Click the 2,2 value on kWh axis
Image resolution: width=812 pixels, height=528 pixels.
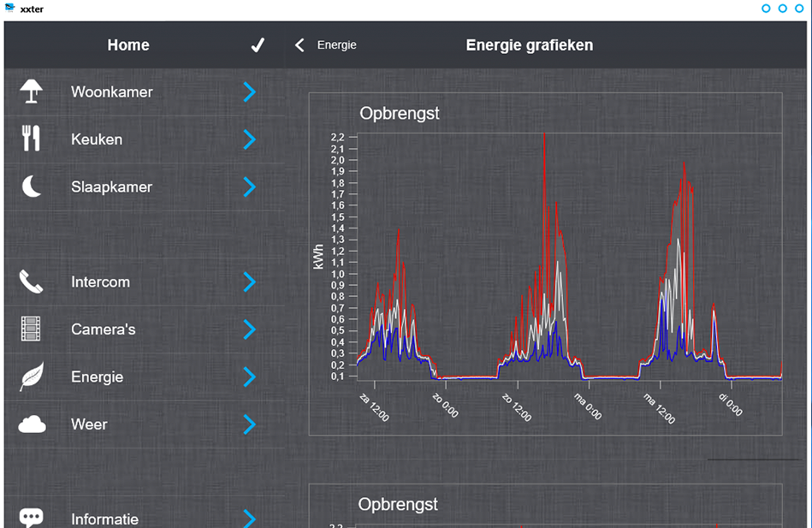click(338, 137)
